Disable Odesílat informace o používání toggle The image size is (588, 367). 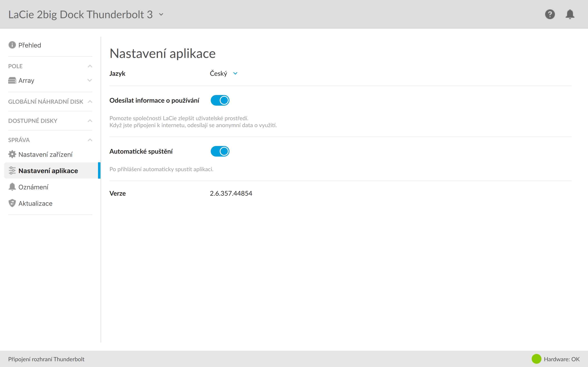220,100
